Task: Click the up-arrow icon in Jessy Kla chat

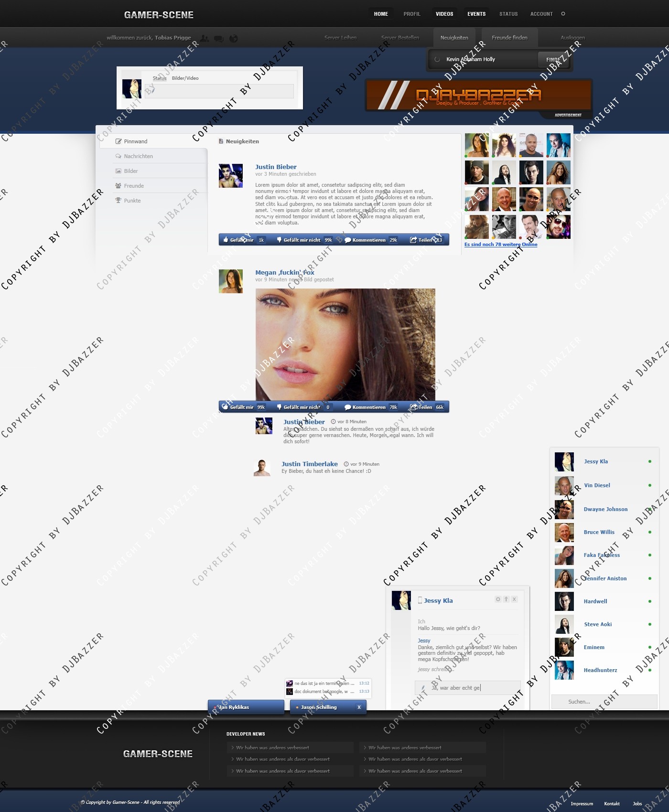Action: pyautogui.click(x=506, y=599)
